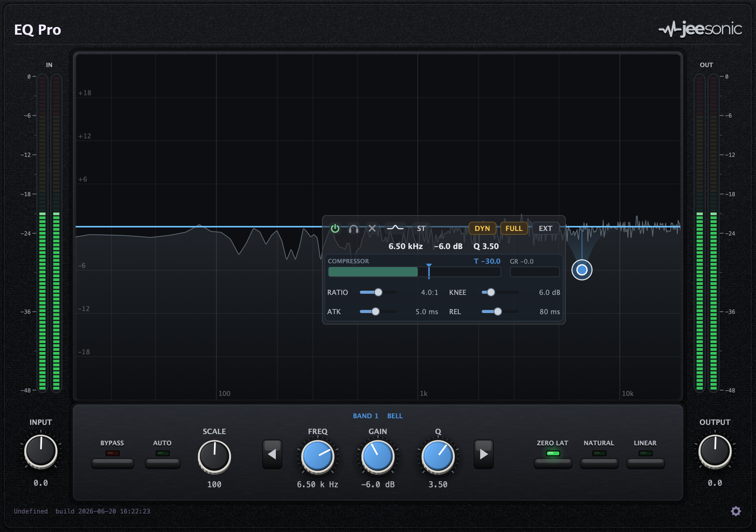Image resolution: width=756 pixels, height=532 pixels.
Task: Click the 4.0:1 ratio value
Action: (x=430, y=292)
